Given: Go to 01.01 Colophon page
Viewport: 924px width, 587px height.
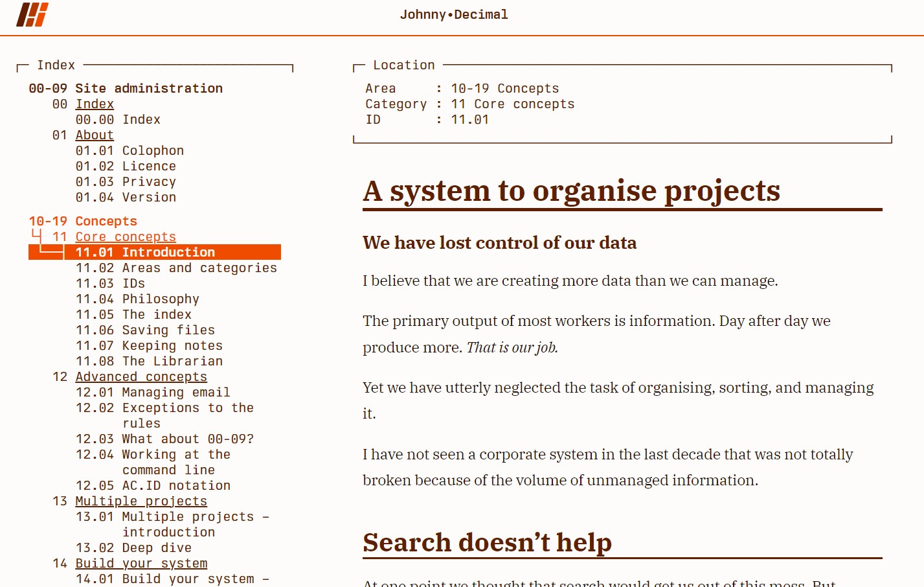Looking at the screenshot, I should [130, 151].
